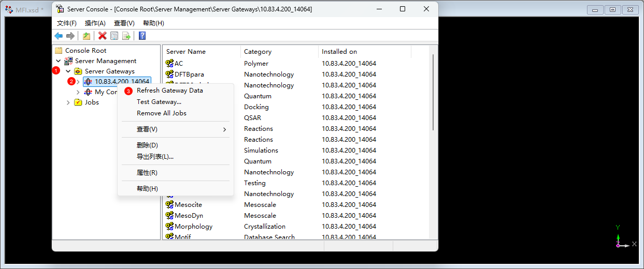Collapse the Server Gateways node
This screenshot has height=269, width=644.
click(x=68, y=71)
